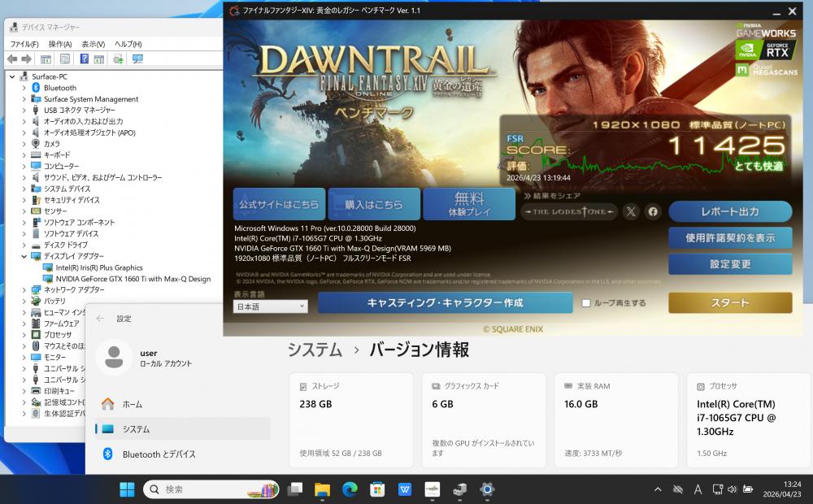Click the システム breadcrumb link in Settings
The height and width of the screenshot is (504, 813).
[315, 350]
